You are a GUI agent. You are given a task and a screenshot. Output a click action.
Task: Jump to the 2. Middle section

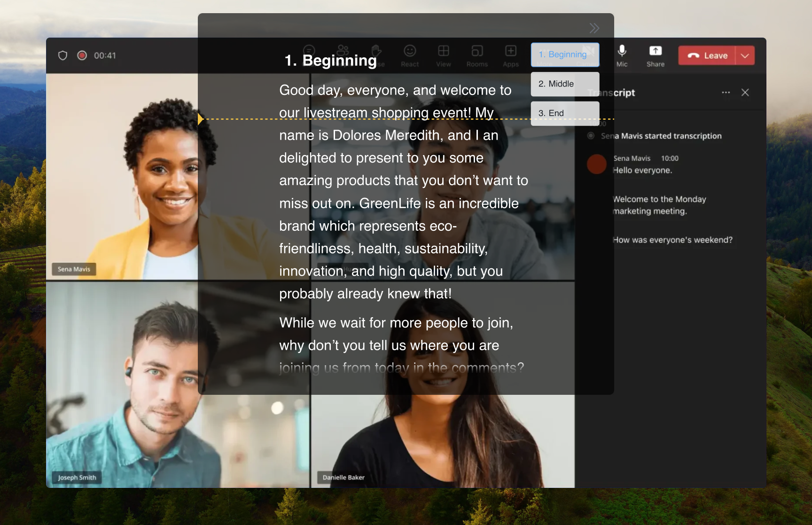point(565,84)
